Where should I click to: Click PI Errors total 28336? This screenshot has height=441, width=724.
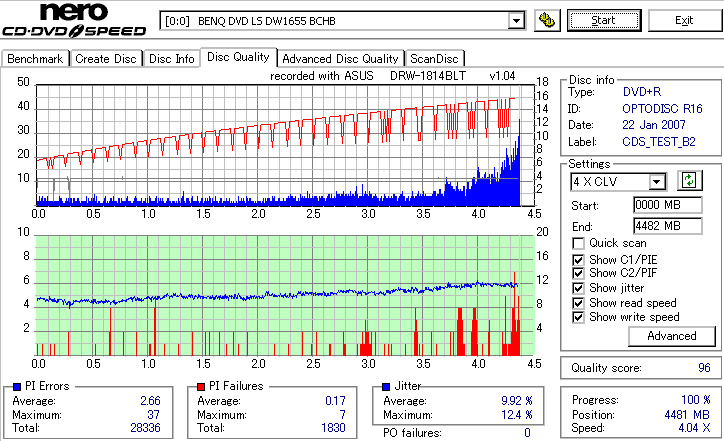click(145, 428)
